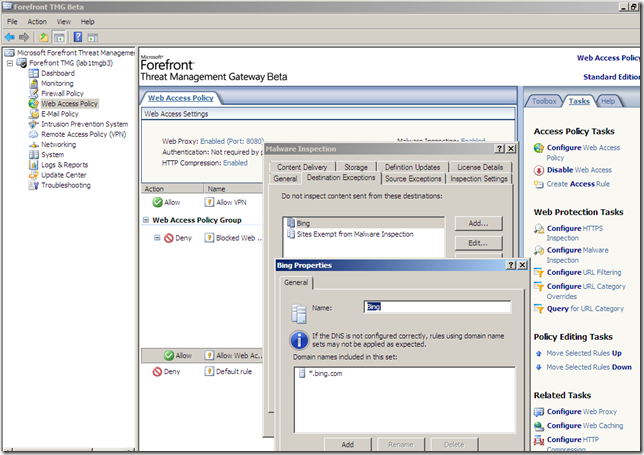Switch to the Help tab in task pane
The width and height of the screenshot is (644, 455).
coord(608,101)
